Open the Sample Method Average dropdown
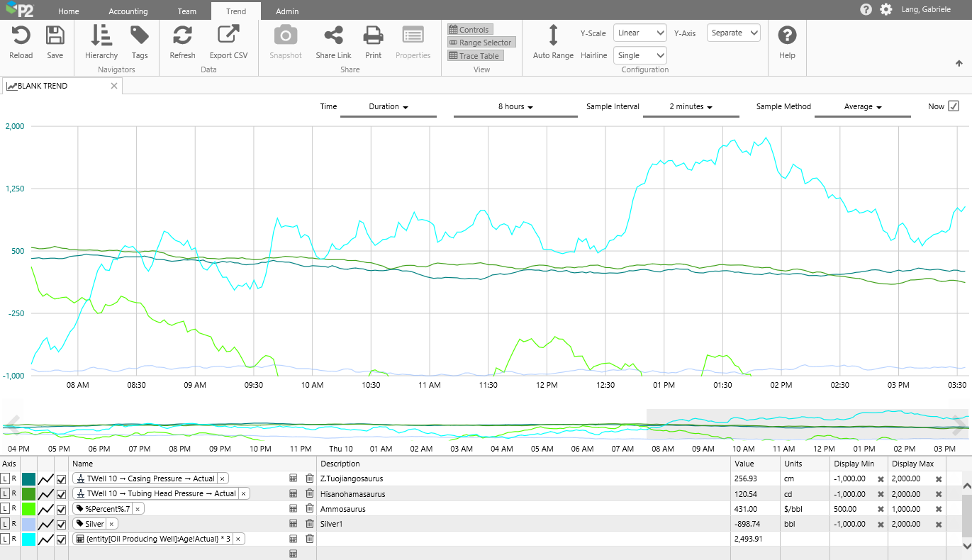The image size is (972, 560). (x=862, y=107)
